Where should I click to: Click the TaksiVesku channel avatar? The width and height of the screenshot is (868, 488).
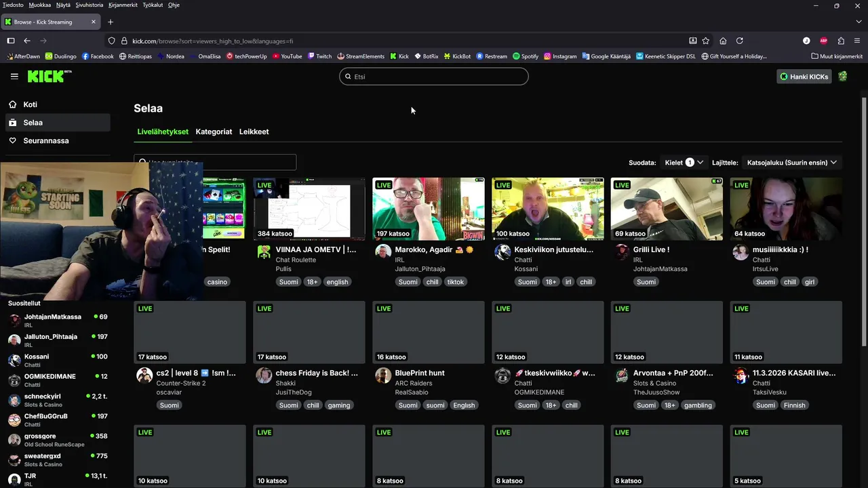click(x=741, y=375)
